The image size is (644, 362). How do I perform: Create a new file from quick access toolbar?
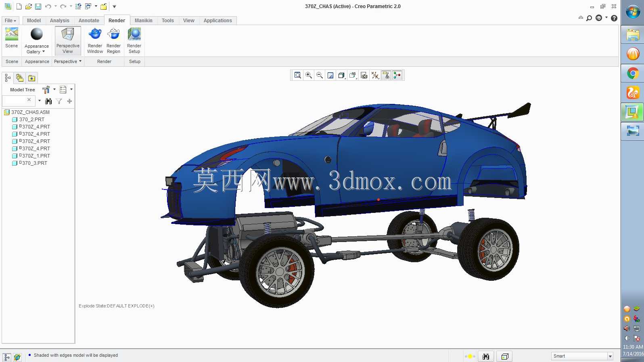tap(19, 6)
